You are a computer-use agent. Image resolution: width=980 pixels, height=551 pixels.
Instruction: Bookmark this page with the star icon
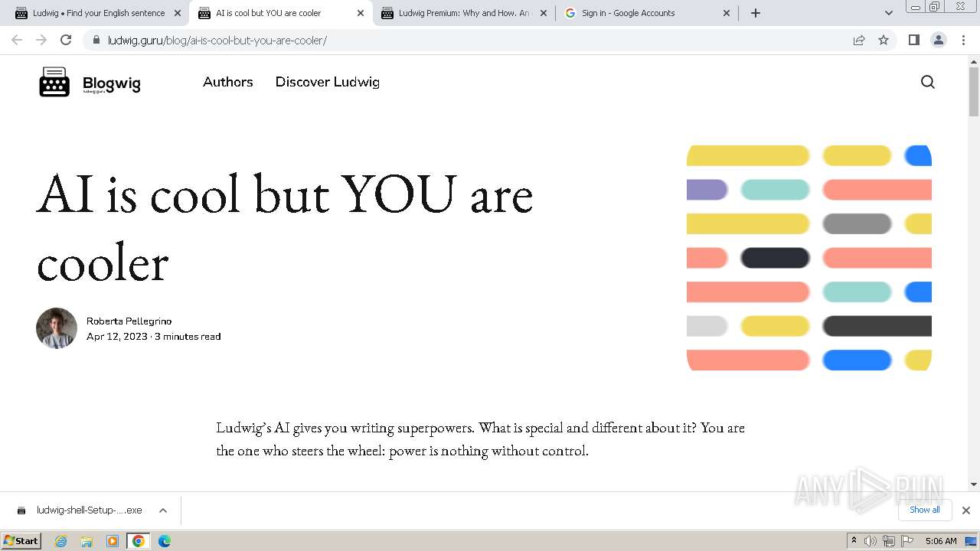[884, 40]
